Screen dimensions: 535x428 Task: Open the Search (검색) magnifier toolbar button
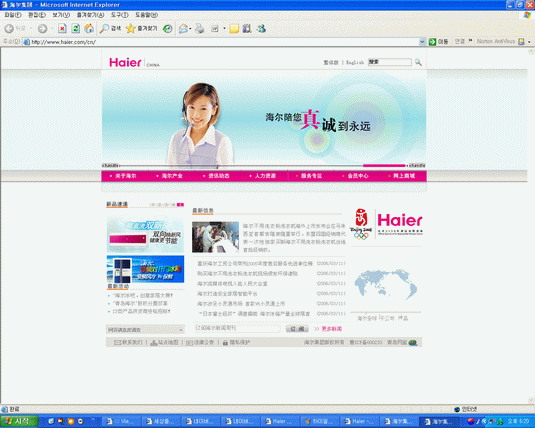coord(110,29)
